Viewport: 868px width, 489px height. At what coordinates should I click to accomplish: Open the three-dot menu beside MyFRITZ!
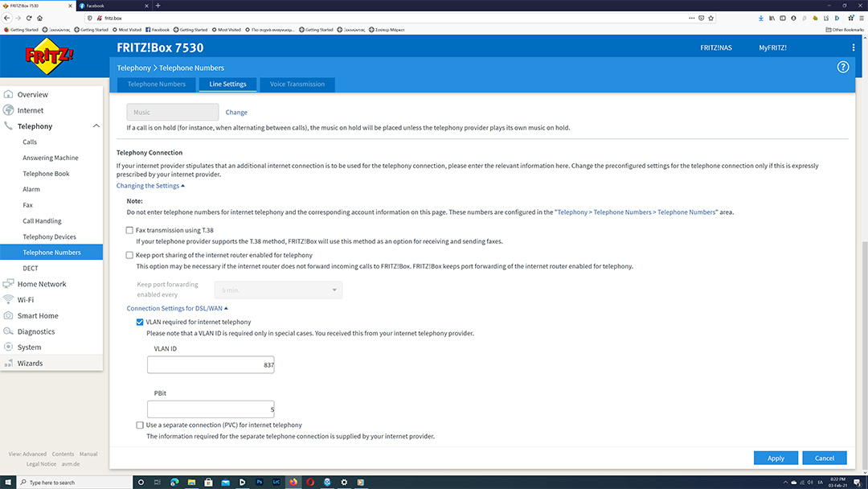click(x=853, y=47)
